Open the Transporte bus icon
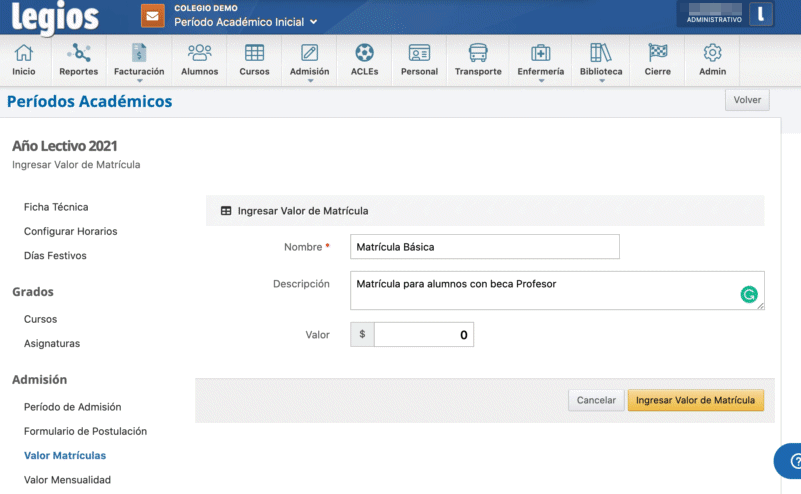 [x=478, y=54]
